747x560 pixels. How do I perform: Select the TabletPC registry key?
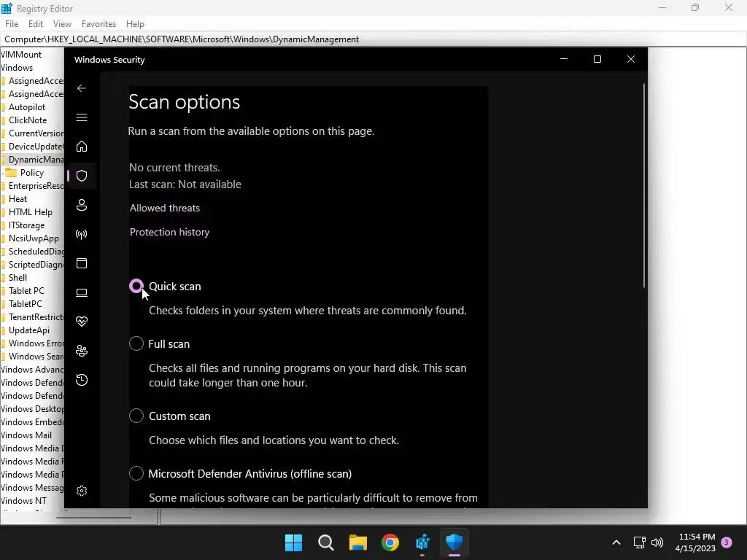point(26,304)
